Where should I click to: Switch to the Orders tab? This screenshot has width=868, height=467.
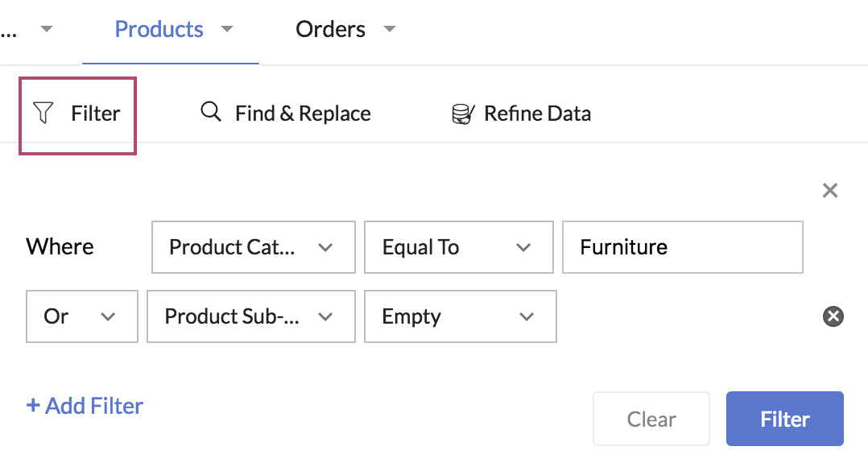pos(330,30)
